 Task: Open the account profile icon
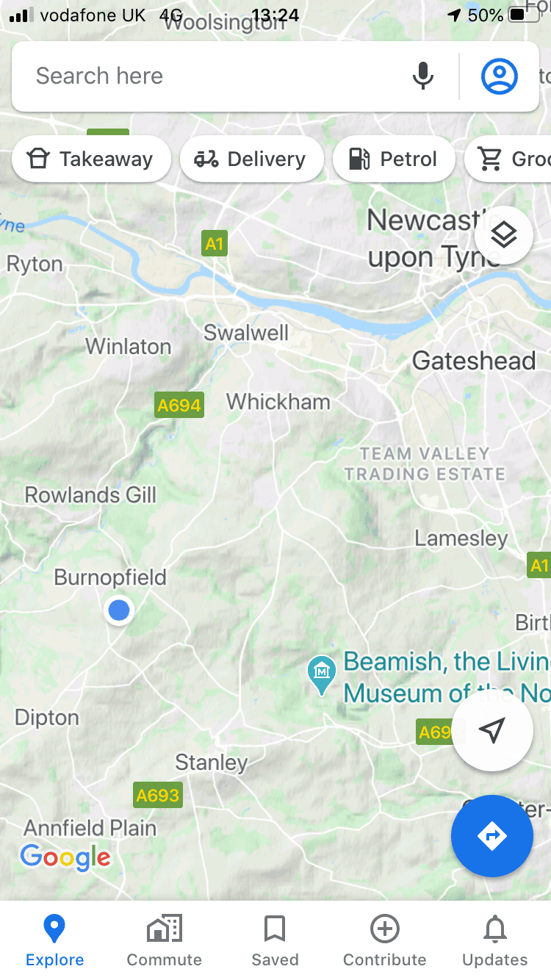pos(500,76)
